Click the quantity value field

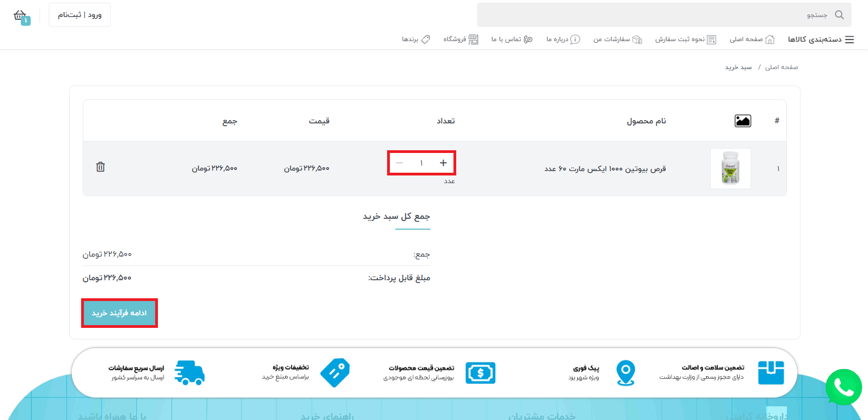421,163
